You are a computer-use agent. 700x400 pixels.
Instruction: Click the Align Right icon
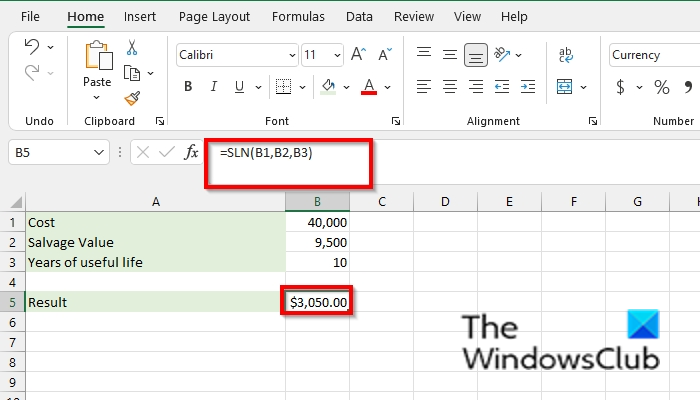click(476, 87)
